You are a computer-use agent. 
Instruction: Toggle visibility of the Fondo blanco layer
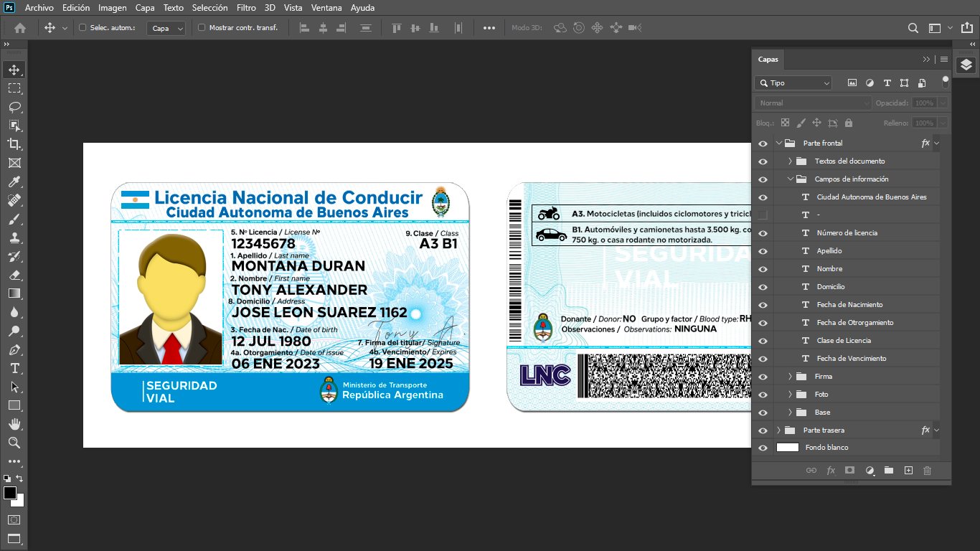[x=763, y=448]
